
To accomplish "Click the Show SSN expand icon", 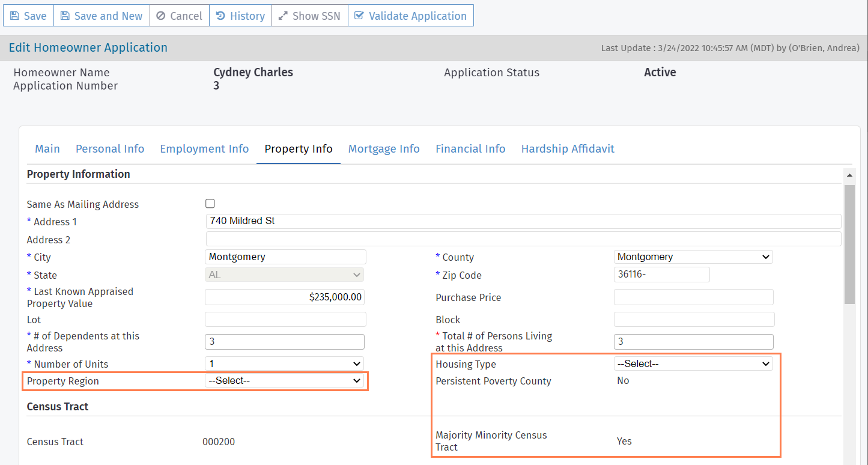I will [x=283, y=16].
